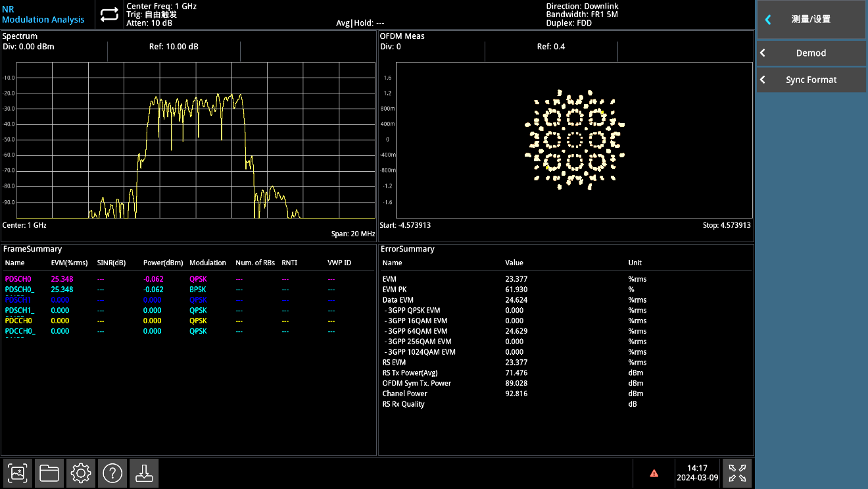The height and width of the screenshot is (489, 868).
Task: Open NR Modulation Analysis mode selector
Action: pos(43,14)
